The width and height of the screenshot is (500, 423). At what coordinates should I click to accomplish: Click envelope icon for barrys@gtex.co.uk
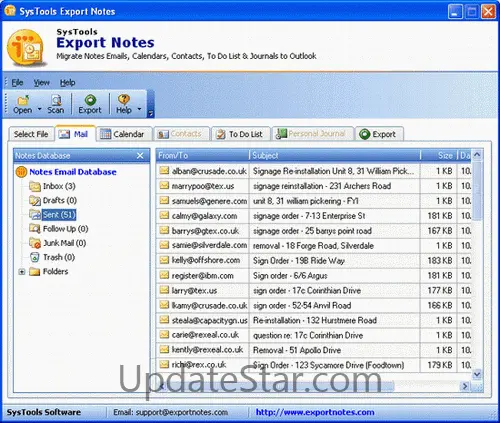164,230
